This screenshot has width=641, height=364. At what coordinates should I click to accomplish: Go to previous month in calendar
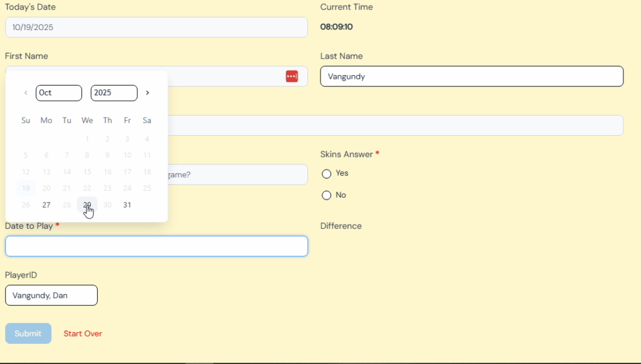26,93
